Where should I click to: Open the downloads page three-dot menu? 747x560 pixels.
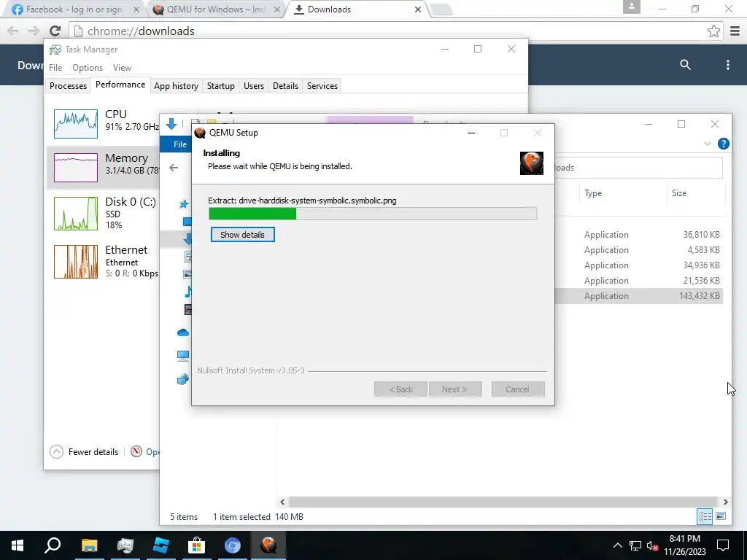point(727,65)
